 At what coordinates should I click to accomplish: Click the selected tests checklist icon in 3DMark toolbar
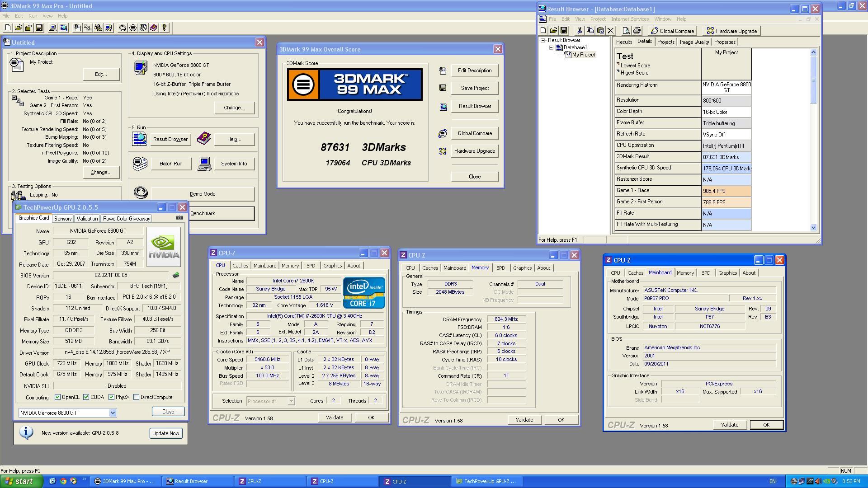(88, 28)
